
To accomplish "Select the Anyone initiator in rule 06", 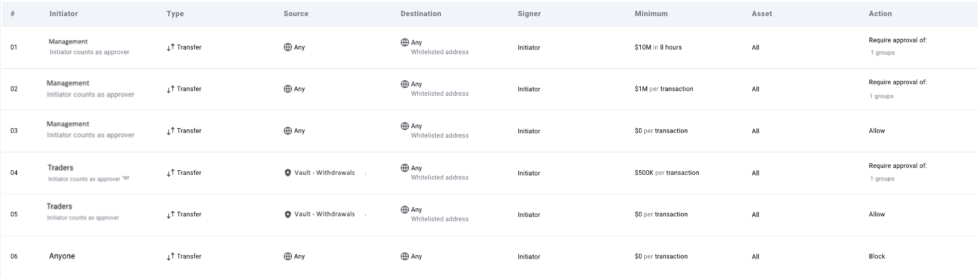I will point(62,256).
